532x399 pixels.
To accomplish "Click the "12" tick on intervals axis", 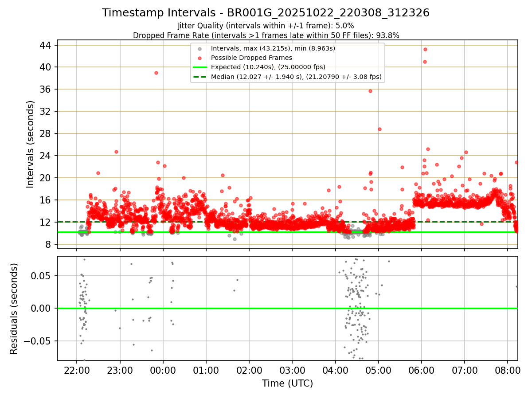I will [46, 223].
